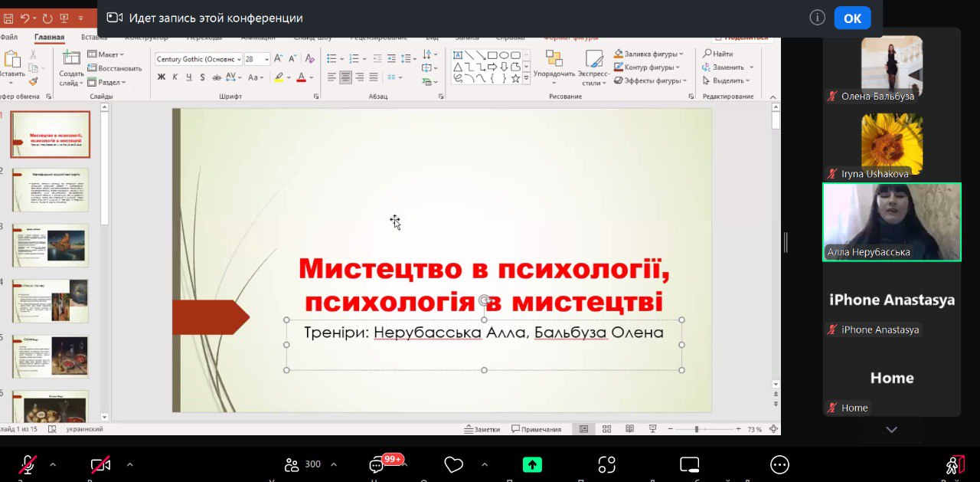Start slideshow from status bar icon
This screenshot has width=980, height=482.
pyautogui.click(x=652, y=429)
